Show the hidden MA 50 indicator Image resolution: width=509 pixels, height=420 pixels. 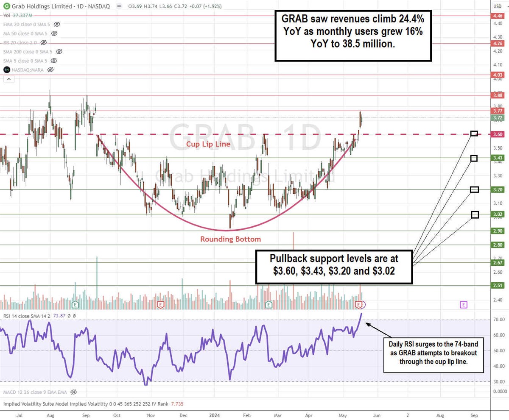click(54, 33)
